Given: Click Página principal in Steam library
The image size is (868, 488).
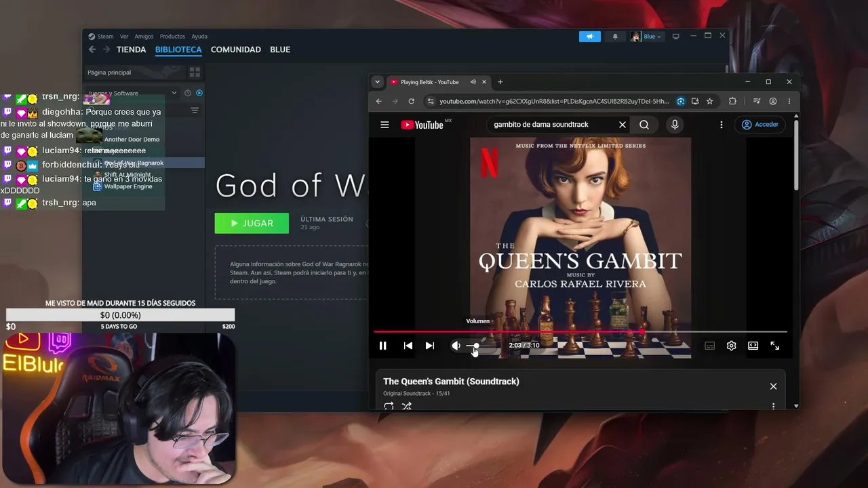Looking at the screenshot, I should click(109, 73).
